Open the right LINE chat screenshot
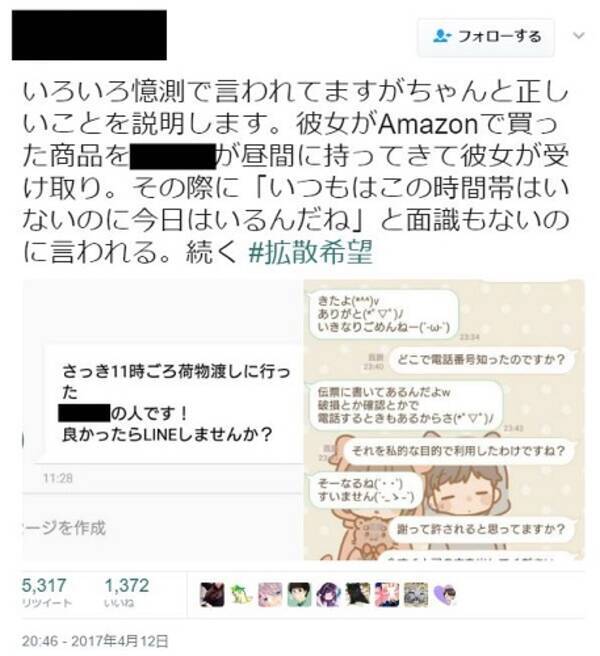The image size is (600, 656). 444,419
